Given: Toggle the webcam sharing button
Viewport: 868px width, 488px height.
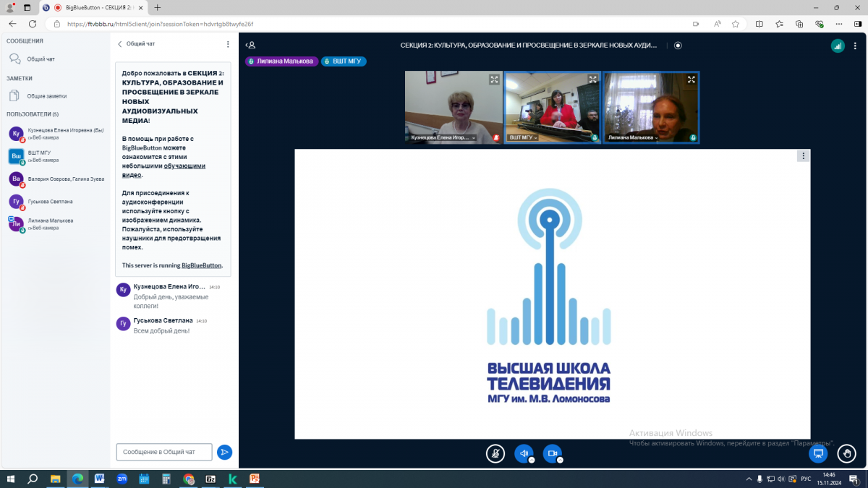Looking at the screenshot, I should 552,453.
